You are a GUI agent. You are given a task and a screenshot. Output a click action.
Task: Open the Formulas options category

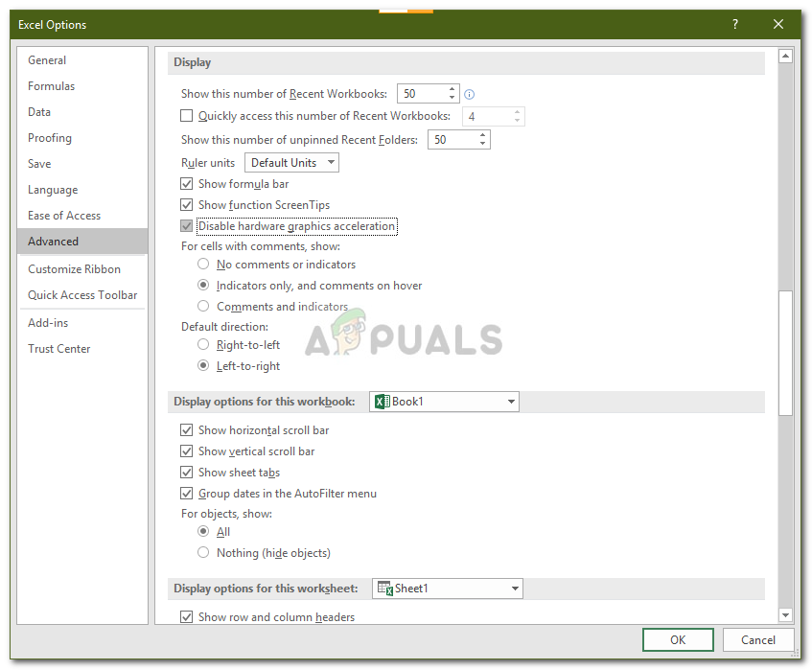(82, 86)
